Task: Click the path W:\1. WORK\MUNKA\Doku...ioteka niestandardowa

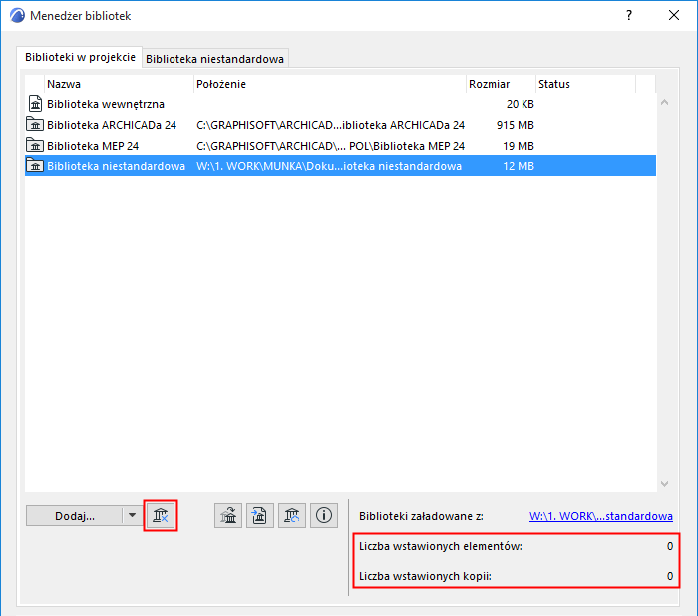Action: (329, 166)
